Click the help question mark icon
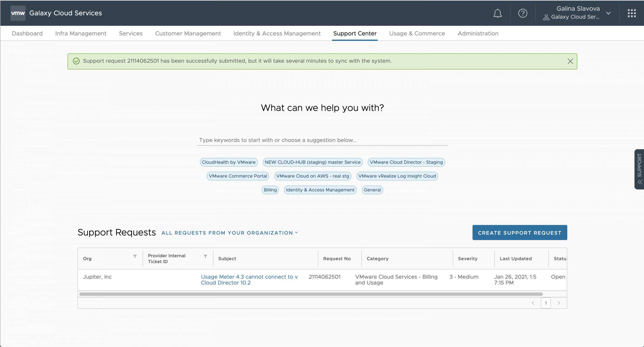 522,13
